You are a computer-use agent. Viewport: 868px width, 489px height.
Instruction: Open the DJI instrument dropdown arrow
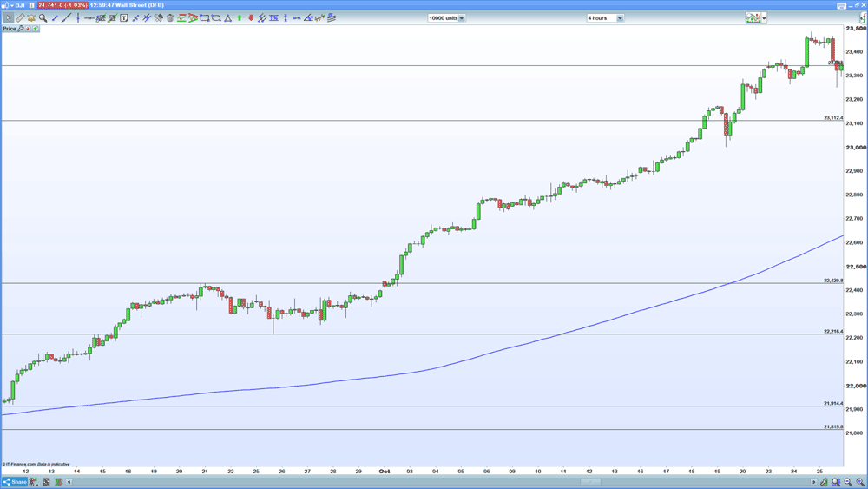11,5
